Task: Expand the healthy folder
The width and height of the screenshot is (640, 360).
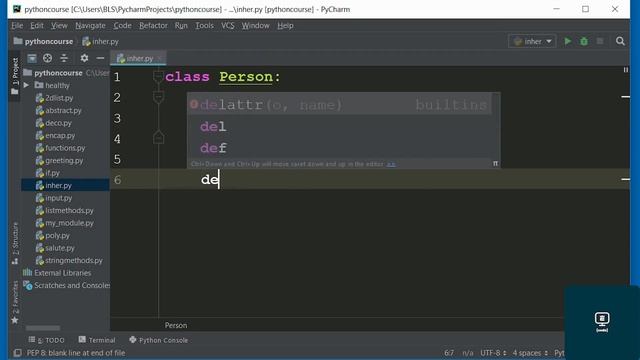Action: (x=26, y=85)
